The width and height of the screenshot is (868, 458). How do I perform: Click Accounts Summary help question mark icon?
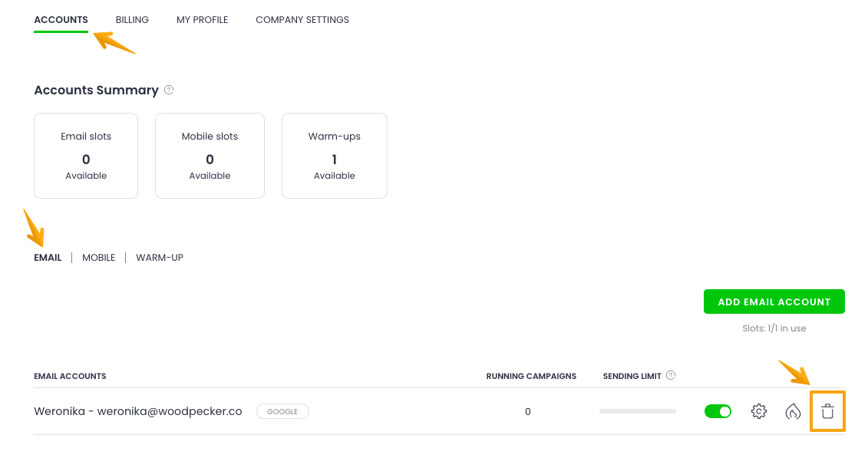pos(169,90)
